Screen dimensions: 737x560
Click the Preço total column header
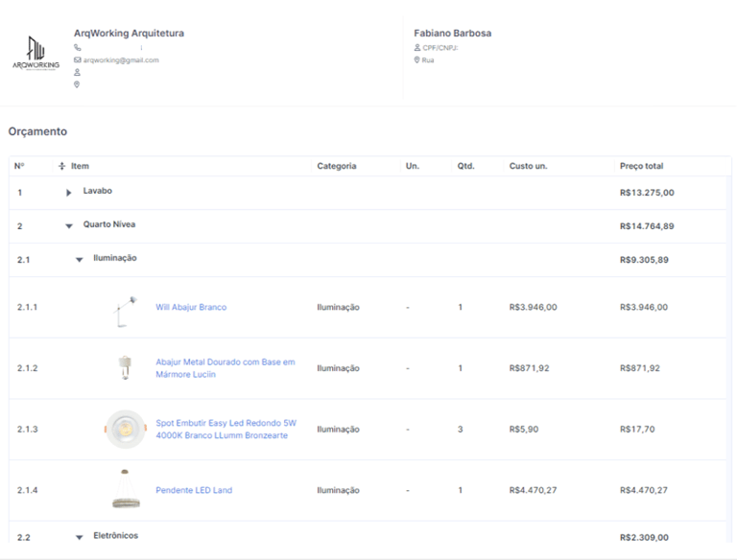(x=641, y=166)
